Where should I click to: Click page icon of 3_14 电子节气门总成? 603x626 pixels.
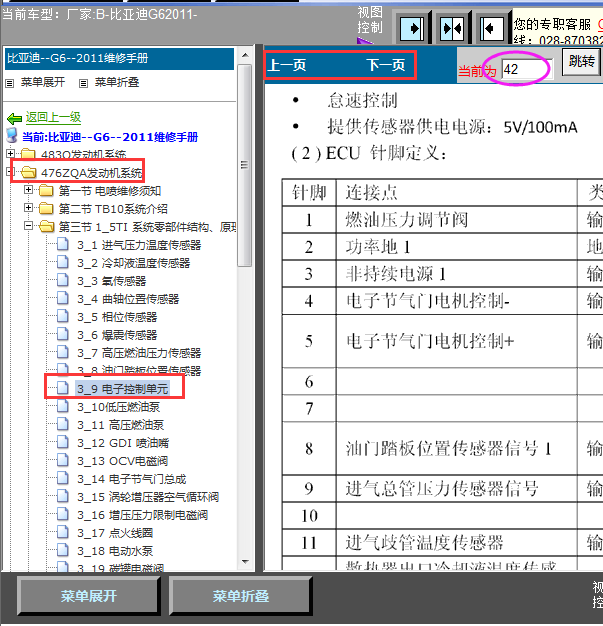[63, 478]
